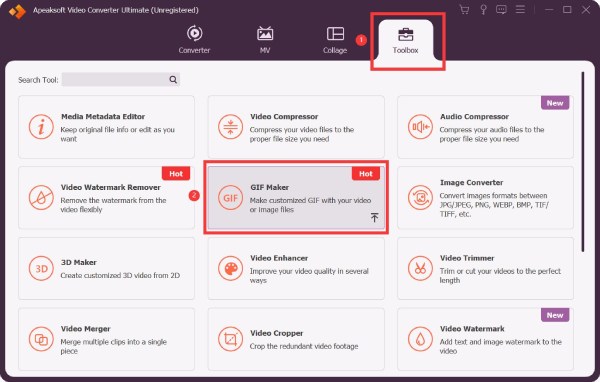Viewport: 600px width, 382px height.
Task: Click the Video Watermark Remover icon
Action: tap(41, 198)
